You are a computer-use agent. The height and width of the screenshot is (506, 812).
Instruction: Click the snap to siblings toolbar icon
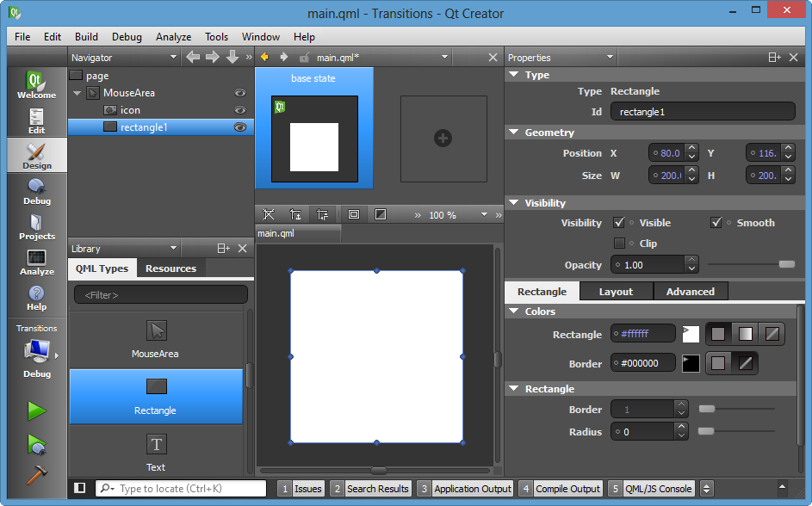[x=322, y=214]
